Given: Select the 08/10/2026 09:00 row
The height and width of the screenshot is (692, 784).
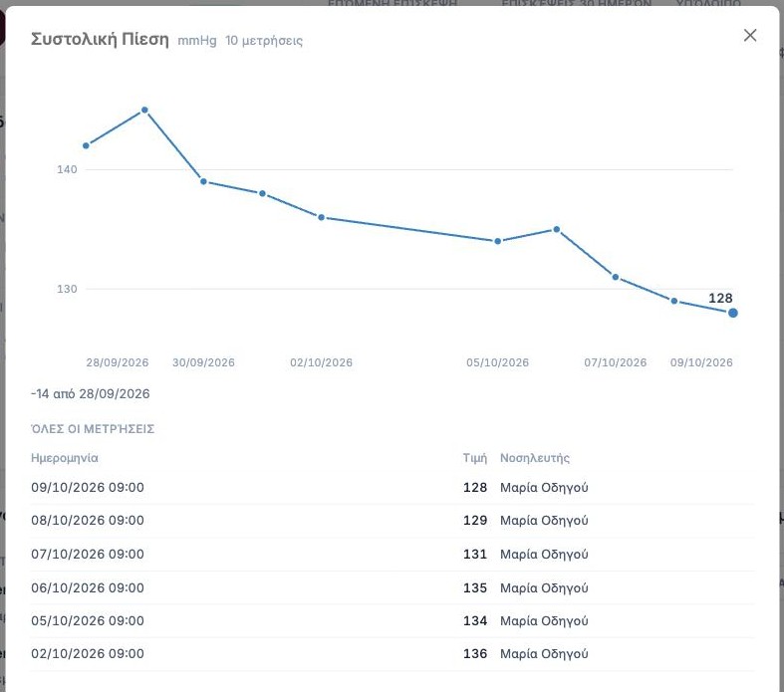Looking at the screenshot, I should click(392, 521).
